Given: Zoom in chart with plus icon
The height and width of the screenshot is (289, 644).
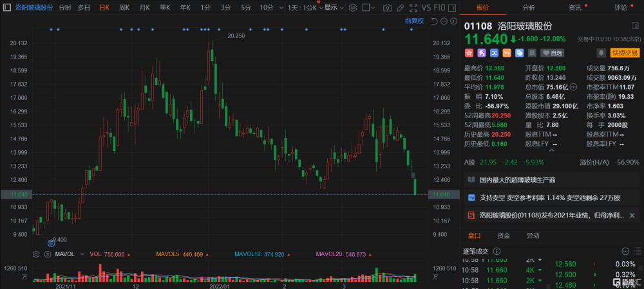Looking at the screenshot, I should (453, 21).
